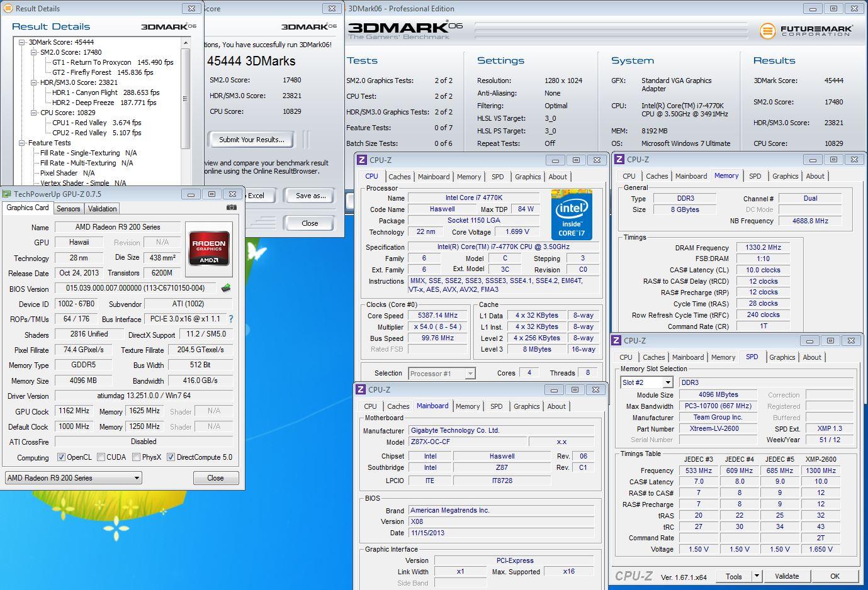Click the CPU-Z title icon of the Memory window

(619, 160)
